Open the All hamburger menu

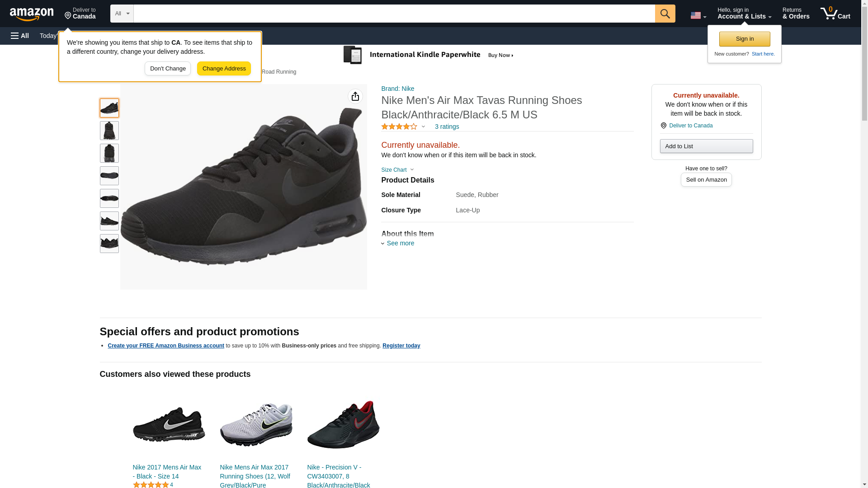click(20, 36)
